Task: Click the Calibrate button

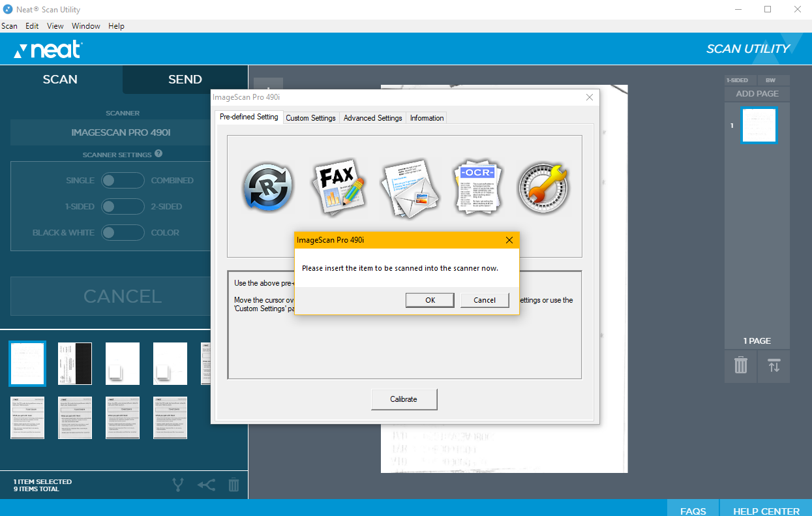Action: (x=404, y=399)
